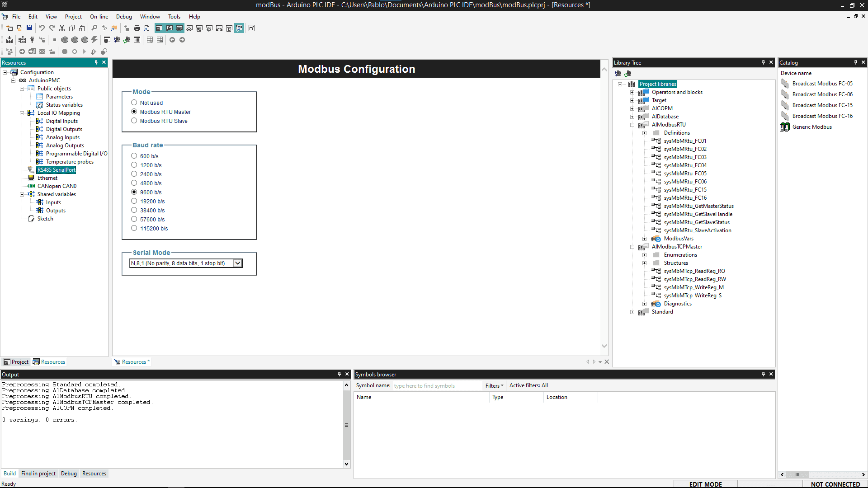868x488 pixels.
Task: Select the 19200 b/s baud rate
Action: (x=134, y=201)
